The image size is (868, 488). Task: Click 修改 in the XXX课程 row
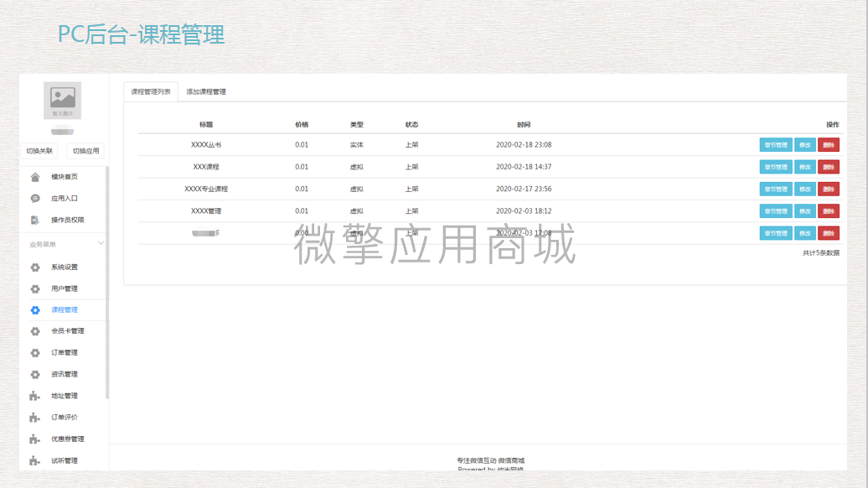[x=805, y=167]
